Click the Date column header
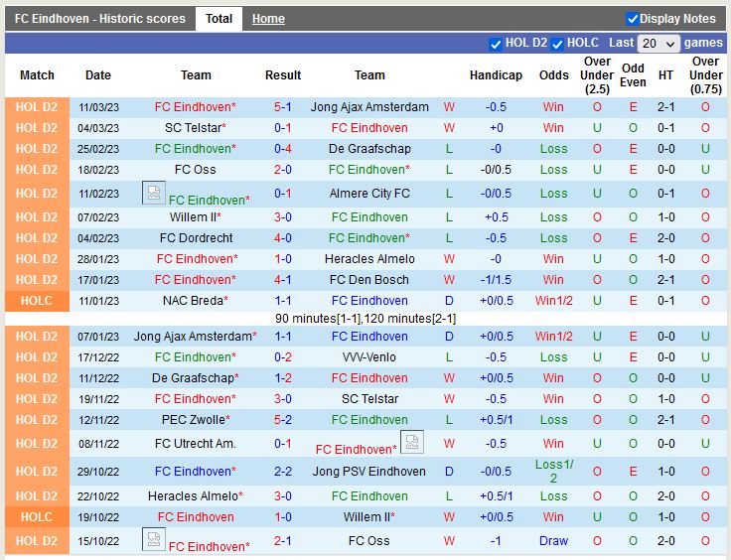Viewport: 731px width, 560px height. click(x=98, y=75)
